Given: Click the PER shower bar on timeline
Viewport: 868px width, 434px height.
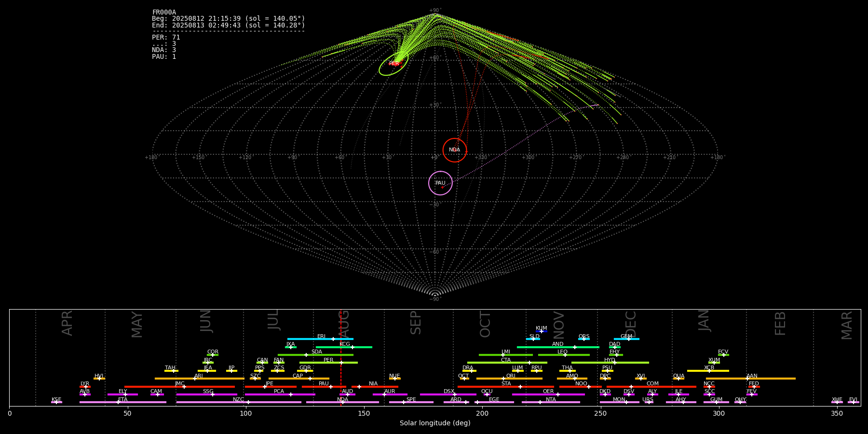Looking at the screenshot, I should pos(328,363).
